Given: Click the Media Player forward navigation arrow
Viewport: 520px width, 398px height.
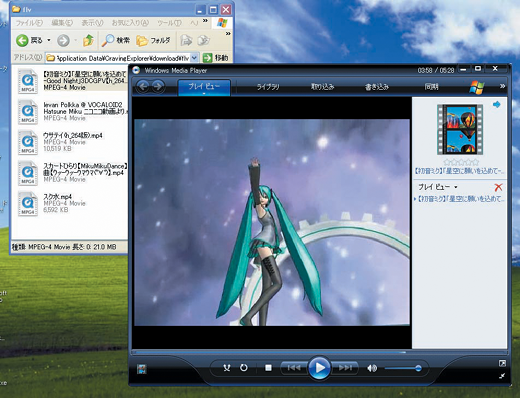Looking at the screenshot, I should tap(158, 87).
